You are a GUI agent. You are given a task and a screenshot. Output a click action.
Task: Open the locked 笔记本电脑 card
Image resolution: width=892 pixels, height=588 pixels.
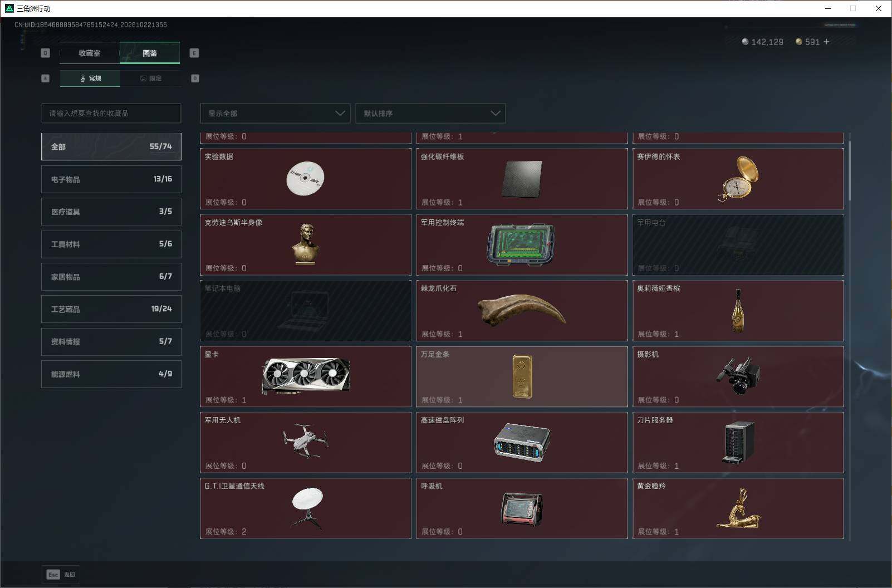(x=306, y=311)
